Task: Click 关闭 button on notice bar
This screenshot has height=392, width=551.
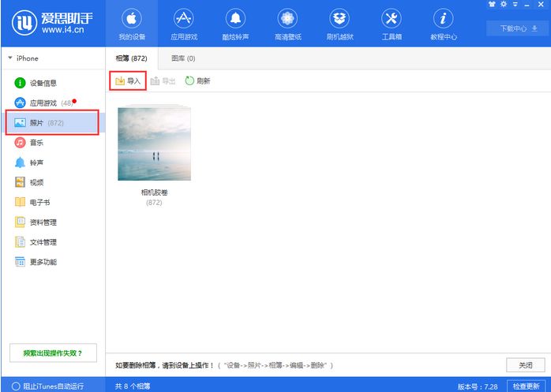Action: click(526, 365)
